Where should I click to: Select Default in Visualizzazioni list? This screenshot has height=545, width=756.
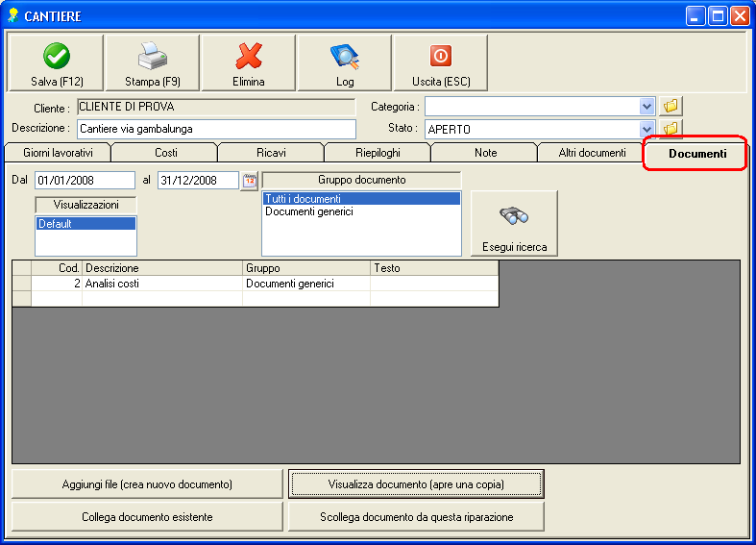click(x=85, y=224)
